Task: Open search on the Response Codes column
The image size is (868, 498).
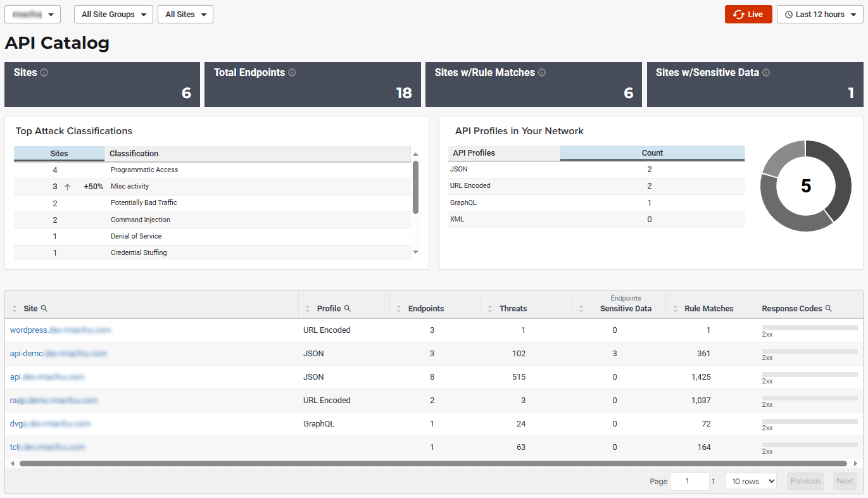Action: pos(828,308)
